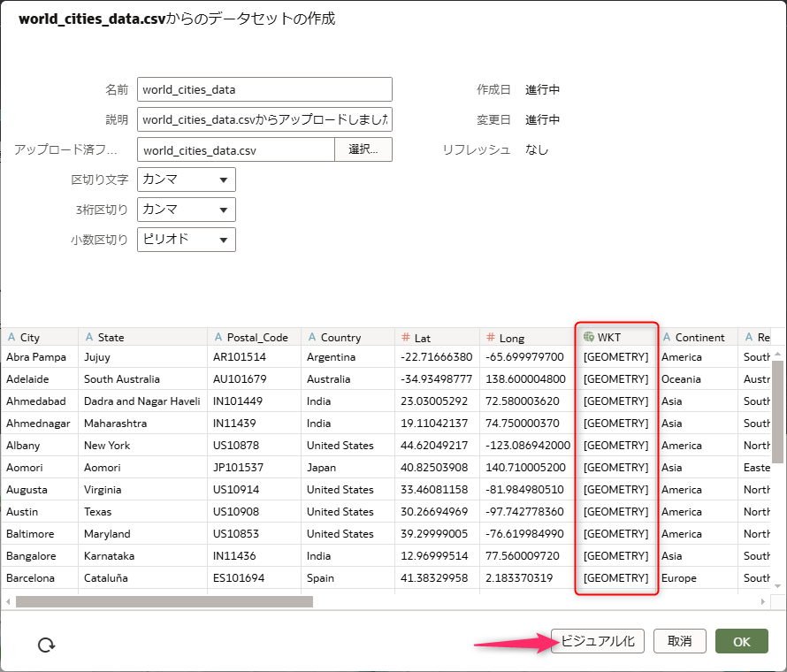Screen dimensions: 787x672
Task: Click the number type icon on Lat column
Action: (406, 337)
